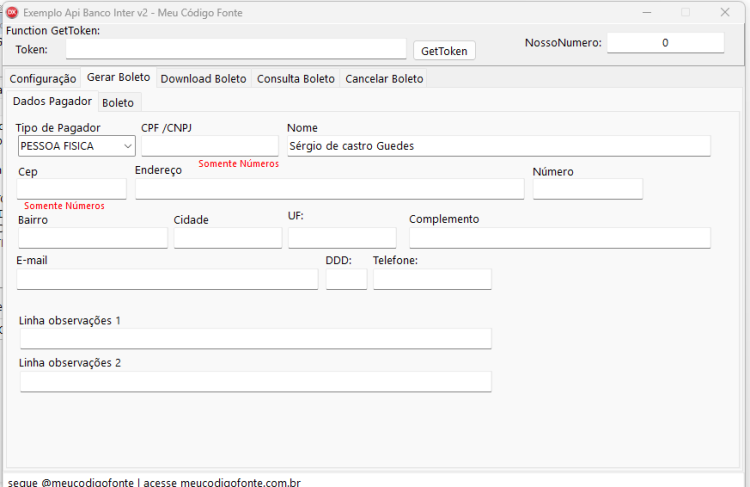Click the DDD input field
Screen dimensions: 750x487
point(346,279)
